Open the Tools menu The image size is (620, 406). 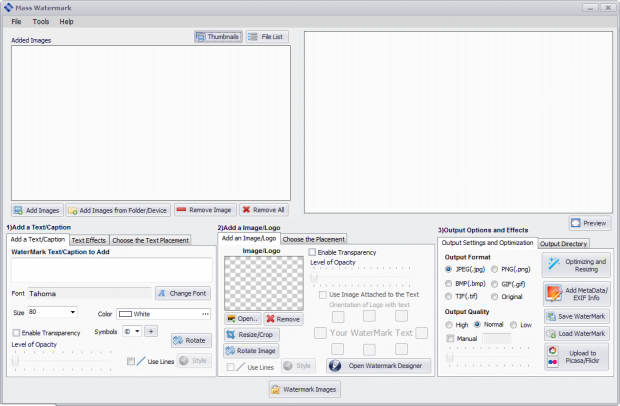(x=40, y=21)
